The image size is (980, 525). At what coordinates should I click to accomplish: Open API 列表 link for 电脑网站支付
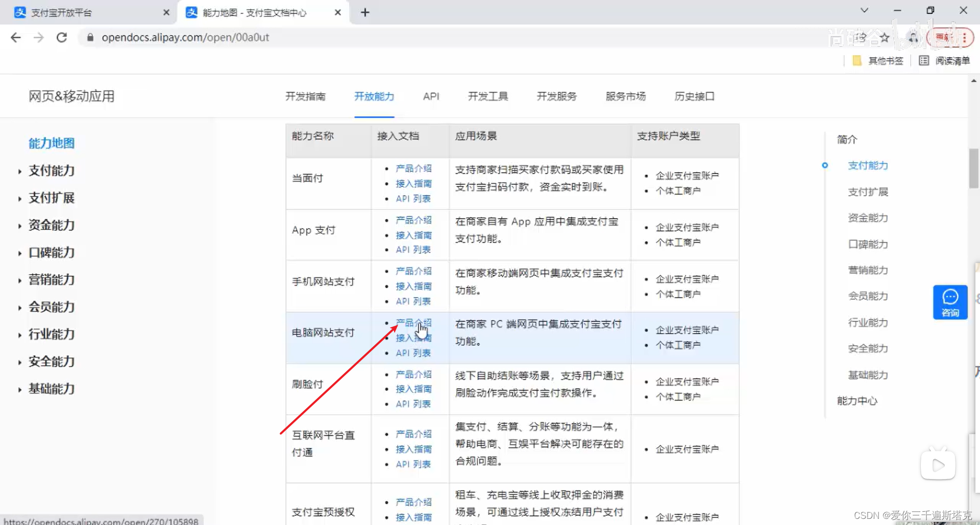pos(413,353)
